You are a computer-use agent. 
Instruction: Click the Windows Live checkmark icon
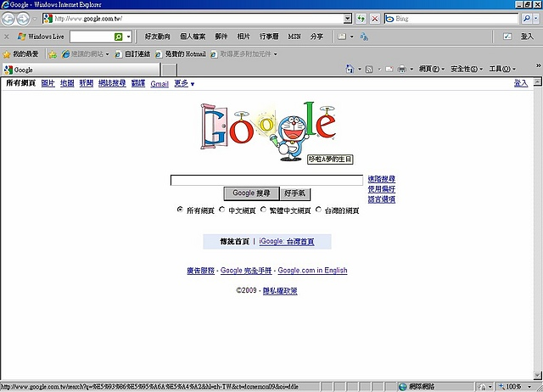507,36
